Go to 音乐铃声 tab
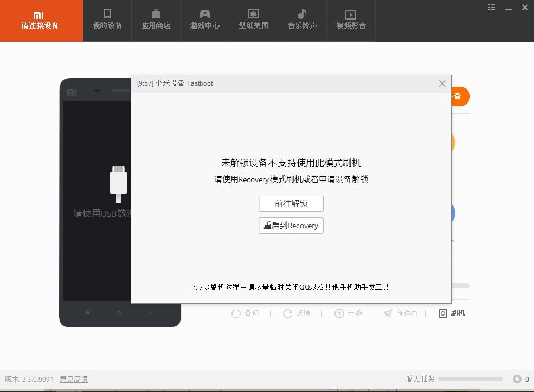 (303, 21)
